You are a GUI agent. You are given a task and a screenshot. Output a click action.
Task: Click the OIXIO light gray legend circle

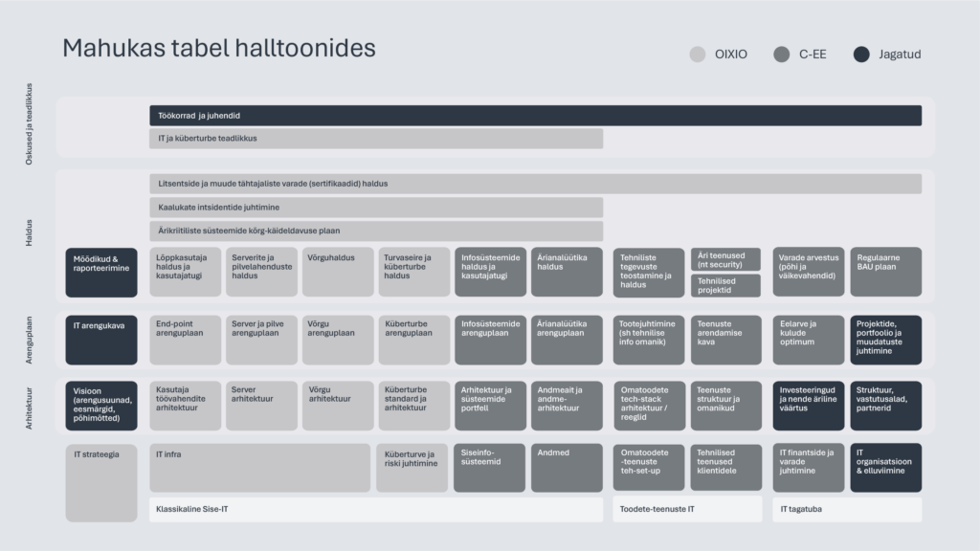(x=698, y=55)
